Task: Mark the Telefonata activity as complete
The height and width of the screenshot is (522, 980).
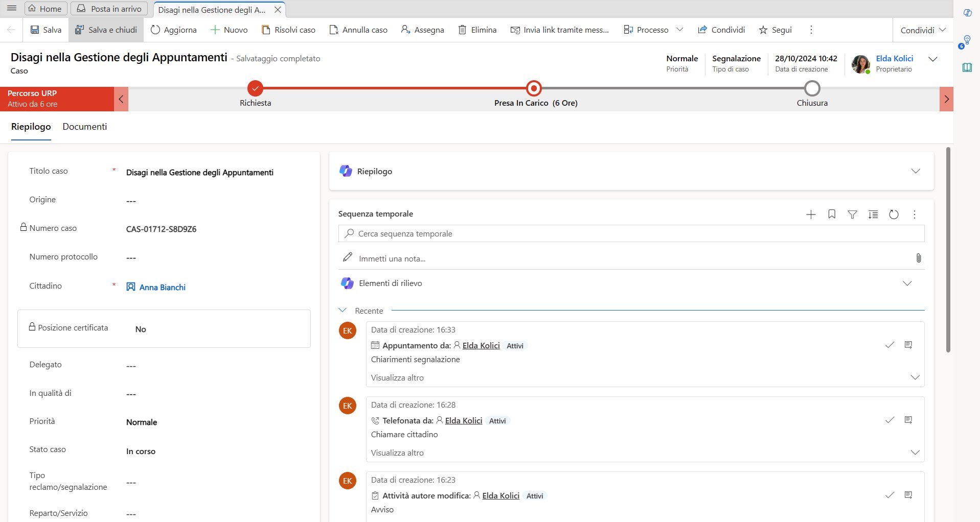Action: click(x=890, y=420)
